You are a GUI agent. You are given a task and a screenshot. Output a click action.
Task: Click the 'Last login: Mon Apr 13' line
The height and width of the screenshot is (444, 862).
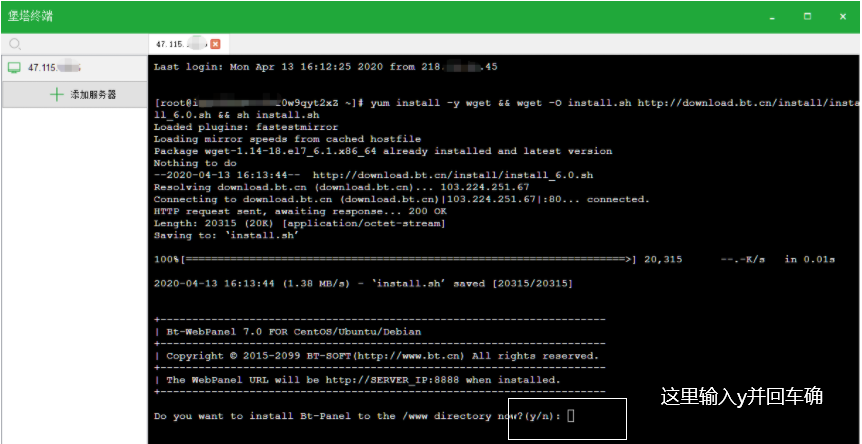325,67
